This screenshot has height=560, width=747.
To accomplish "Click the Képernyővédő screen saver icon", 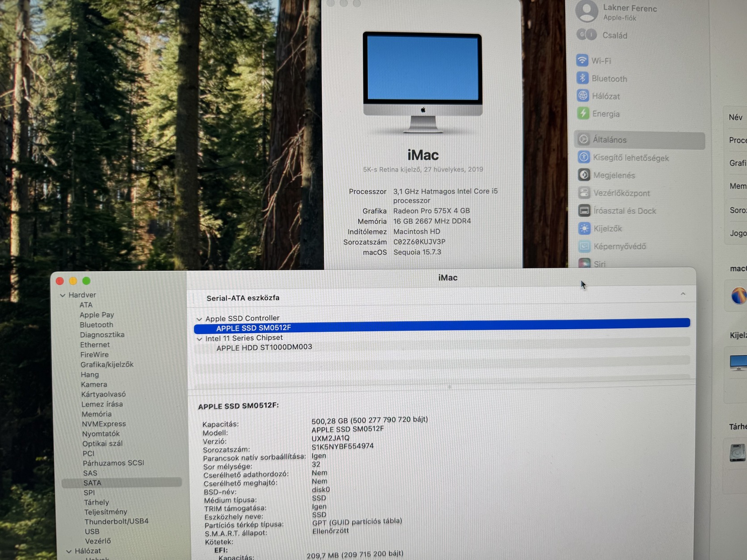I will (584, 246).
